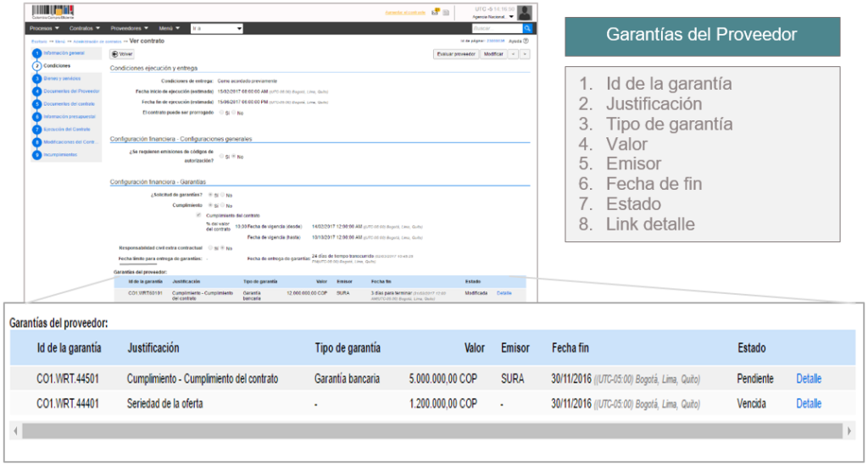Open step 7 Ejecución del Contrato

[64, 129]
